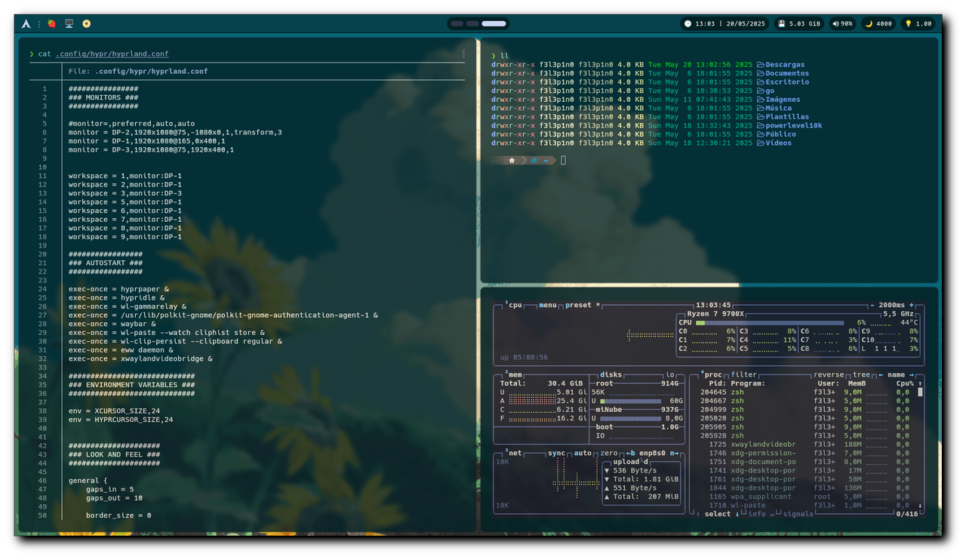Toggle the tree view in btop proc panel
This screenshot has width=966, height=560.
pyautogui.click(x=861, y=374)
